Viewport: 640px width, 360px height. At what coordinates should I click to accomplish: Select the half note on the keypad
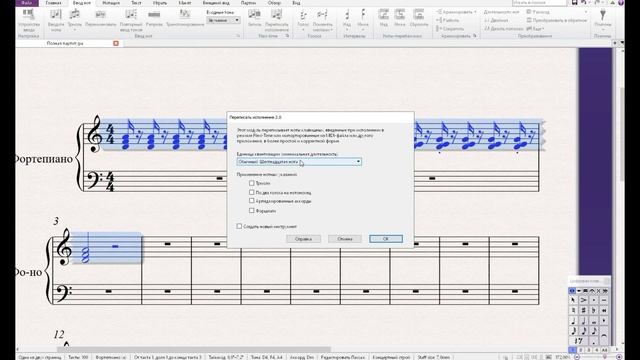click(584, 320)
